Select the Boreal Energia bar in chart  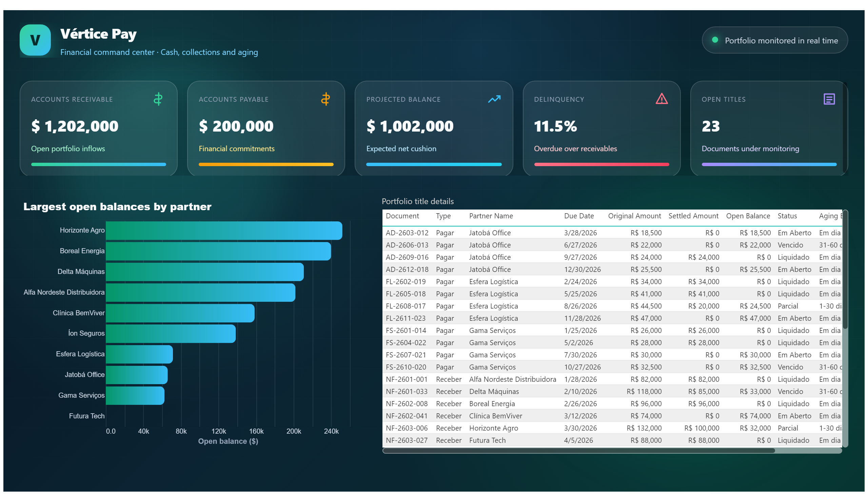click(x=218, y=251)
